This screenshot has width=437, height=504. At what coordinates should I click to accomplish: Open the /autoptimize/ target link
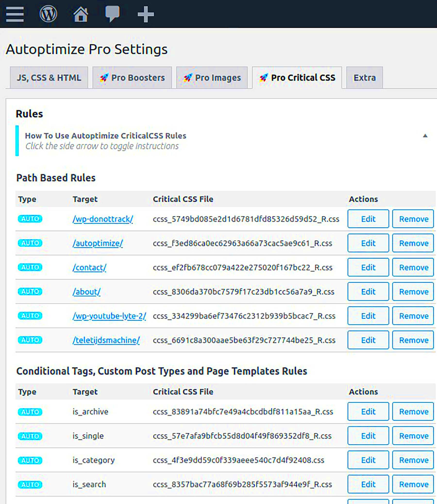tap(98, 243)
